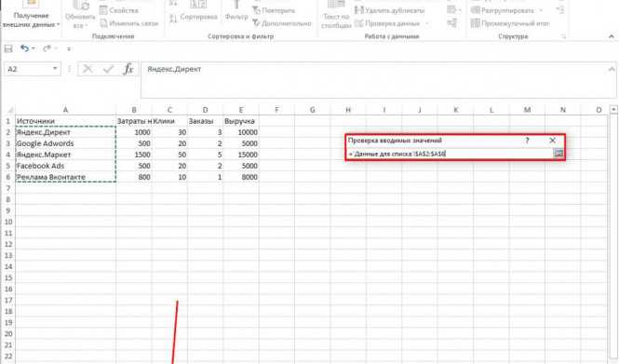The image size is (619, 364).
Task: Open the Структура group dialog launcher
Action: click(x=564, y=36)
